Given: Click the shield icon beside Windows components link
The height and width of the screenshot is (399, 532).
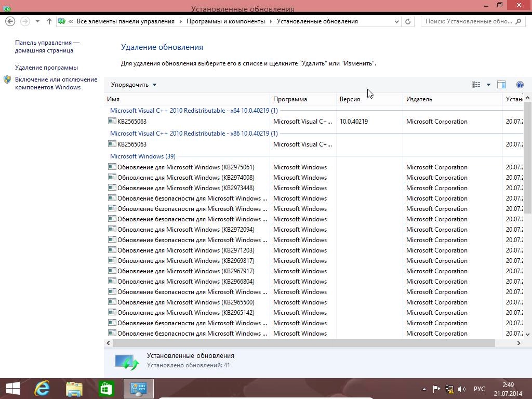Looking at the screenshot, I should [x=7, y=79].
